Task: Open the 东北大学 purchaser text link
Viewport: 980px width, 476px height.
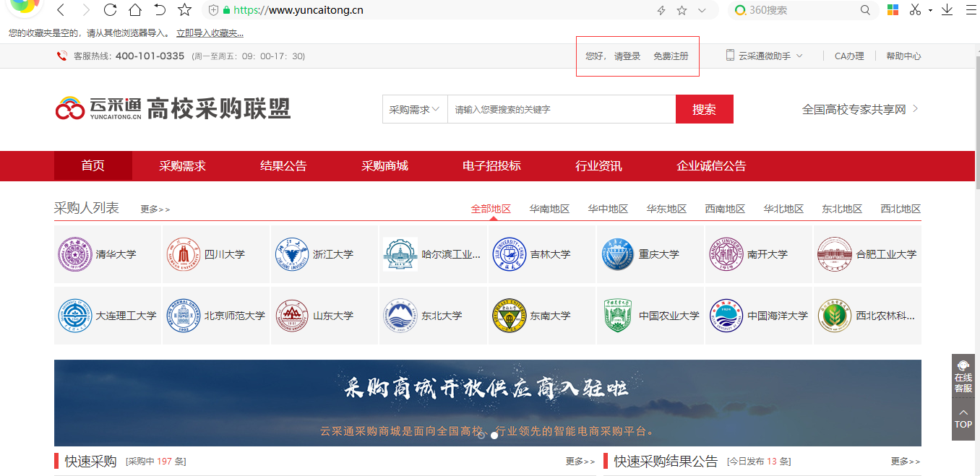Action: point(442,316)
